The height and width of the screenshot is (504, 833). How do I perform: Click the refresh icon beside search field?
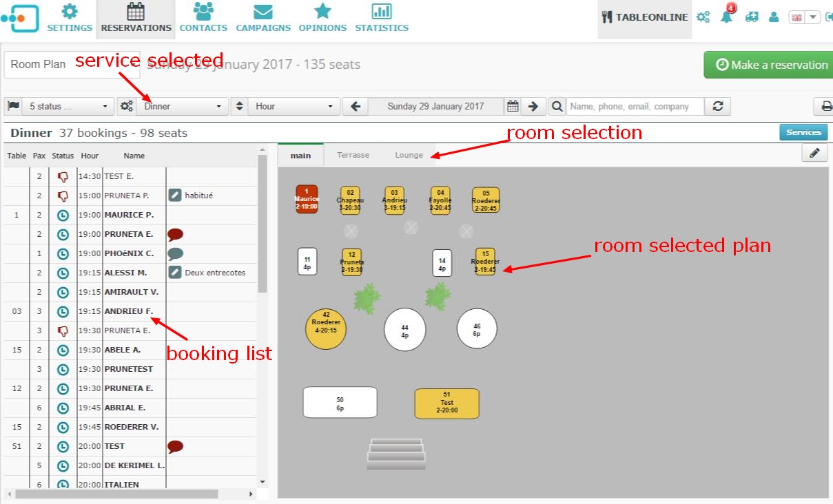[718, 106]
